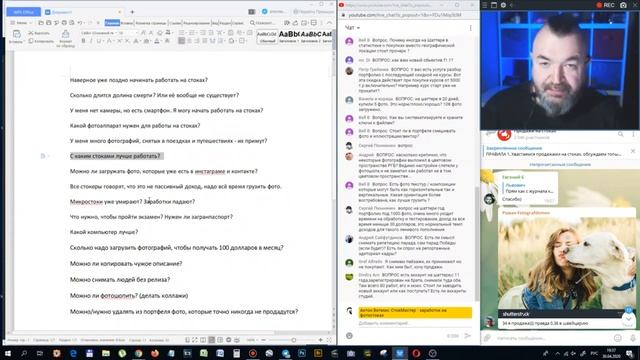Click the window layout icon in camera app

[494, 5]
